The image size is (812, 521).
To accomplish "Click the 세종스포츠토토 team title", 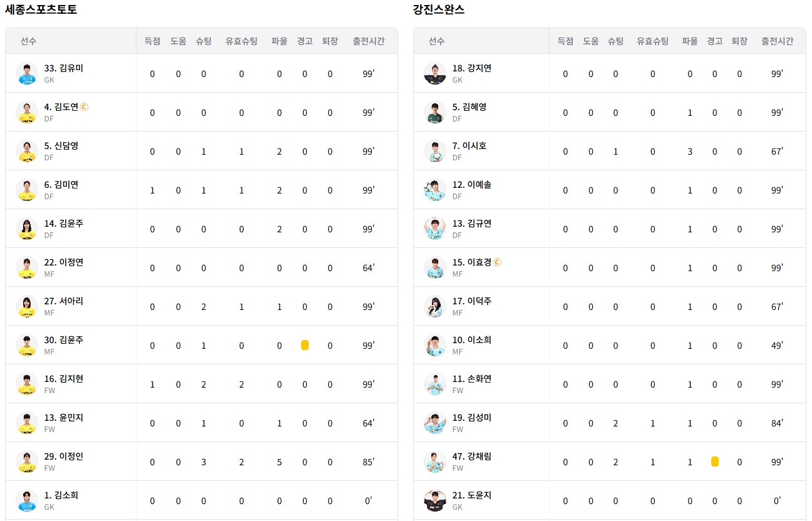I will coord(41,9).
